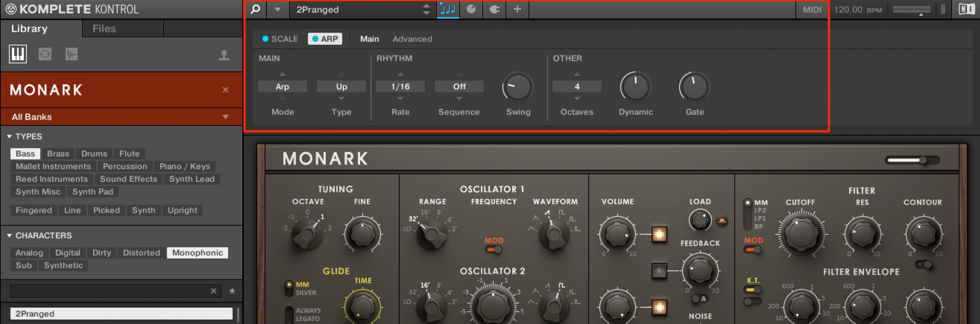Click the overload lamp beside LOAD knob
The height and width of the screenshot is (324, 980).
pyautogui.click(x=722, y=221)
